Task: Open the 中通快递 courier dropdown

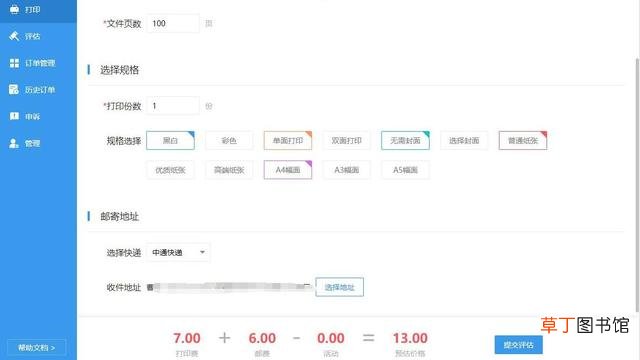Action: coord(178,253)
